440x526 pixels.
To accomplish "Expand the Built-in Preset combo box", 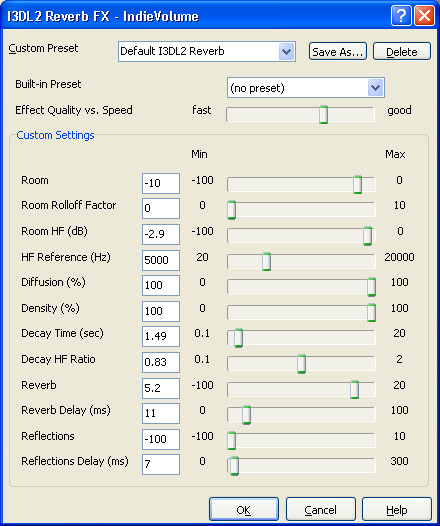I will 306,88.
